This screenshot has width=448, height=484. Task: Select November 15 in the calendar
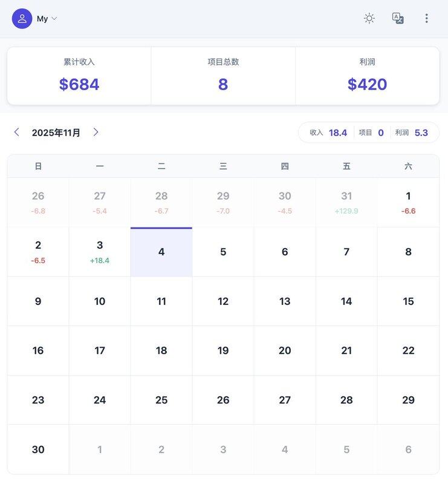pyautogui.click(x=408, y=301)
